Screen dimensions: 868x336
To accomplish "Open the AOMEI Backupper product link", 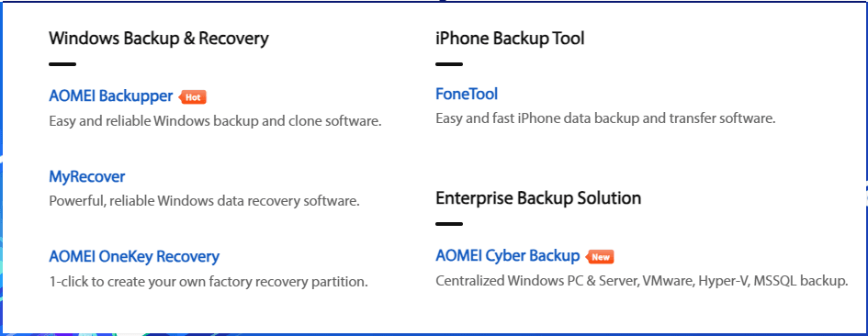I will 111,96.
